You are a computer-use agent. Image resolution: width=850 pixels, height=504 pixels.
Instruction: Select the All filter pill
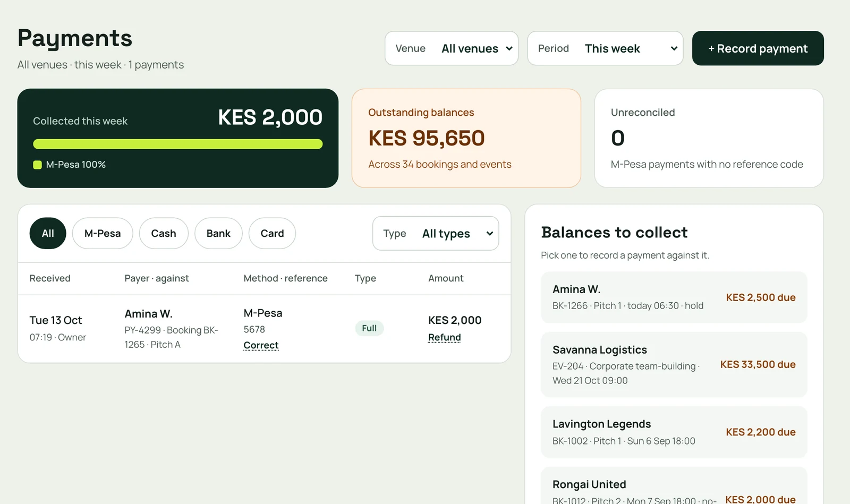point(48,233)
